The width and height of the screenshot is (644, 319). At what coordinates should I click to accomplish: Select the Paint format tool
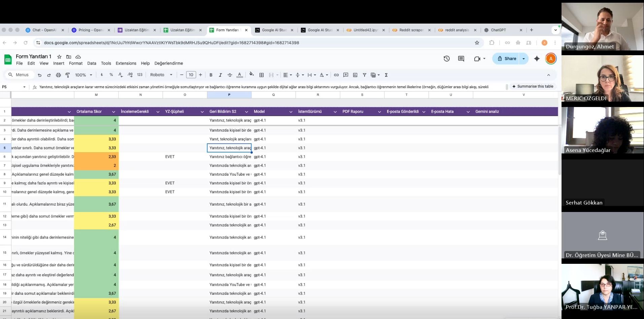(68, 75)
